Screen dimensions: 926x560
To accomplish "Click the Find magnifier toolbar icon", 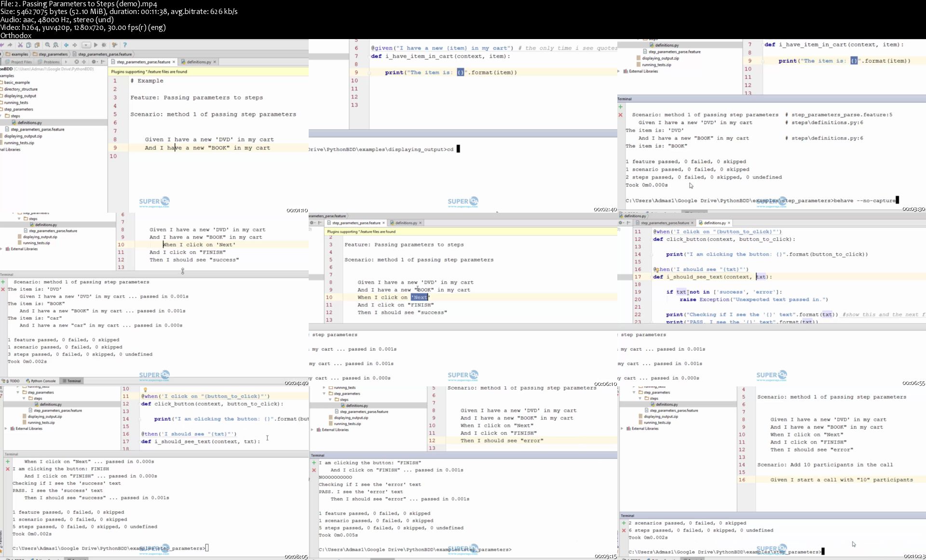I will (x=47, y=45).
